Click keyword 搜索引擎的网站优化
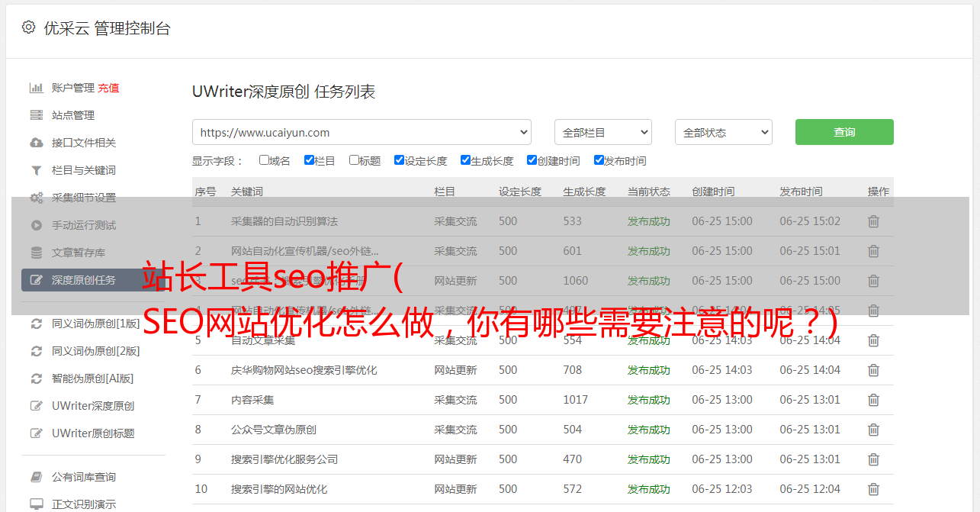980x512 pixels. coord(279,489)
